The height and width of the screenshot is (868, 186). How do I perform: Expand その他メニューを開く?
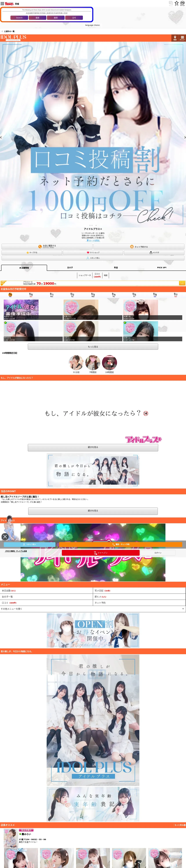[93, 609]
